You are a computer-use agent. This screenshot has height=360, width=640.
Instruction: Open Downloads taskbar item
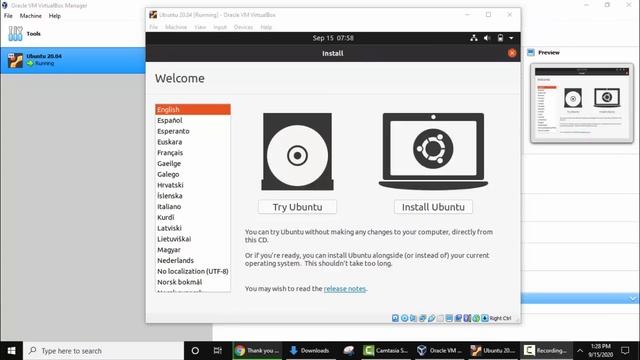pyautogui.click(x=310, y=351)
